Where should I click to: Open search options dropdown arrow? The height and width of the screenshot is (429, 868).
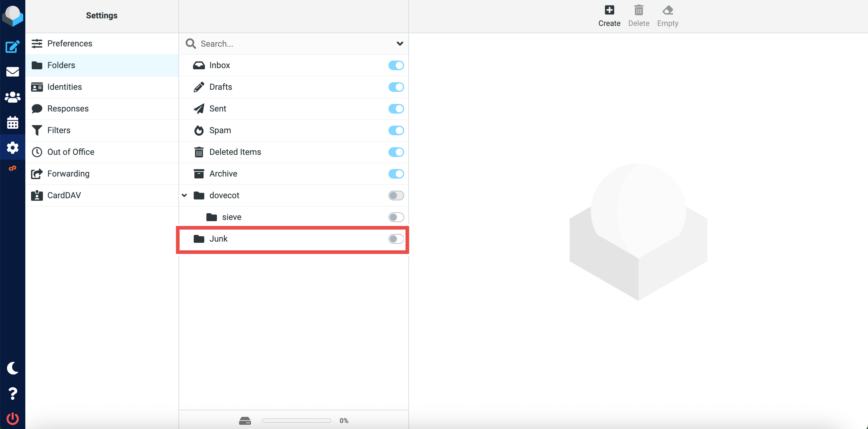pos(400,43)
